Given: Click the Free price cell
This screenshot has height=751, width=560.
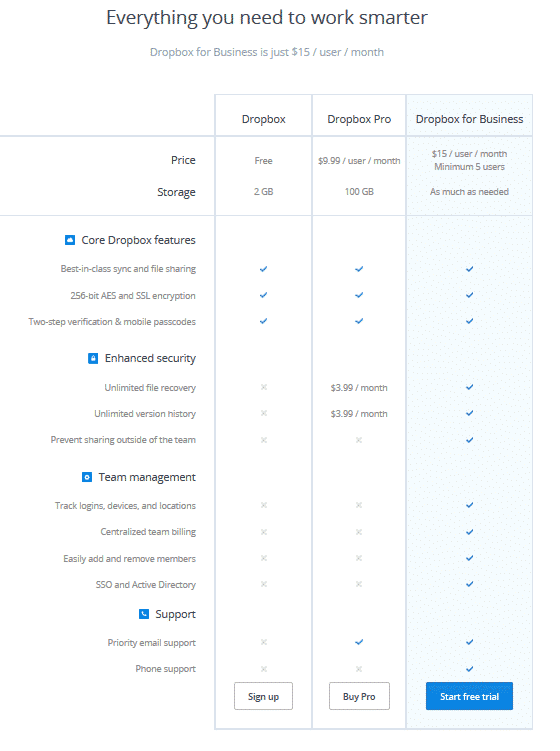Looking at the screenshot, I should click(263, 160).
